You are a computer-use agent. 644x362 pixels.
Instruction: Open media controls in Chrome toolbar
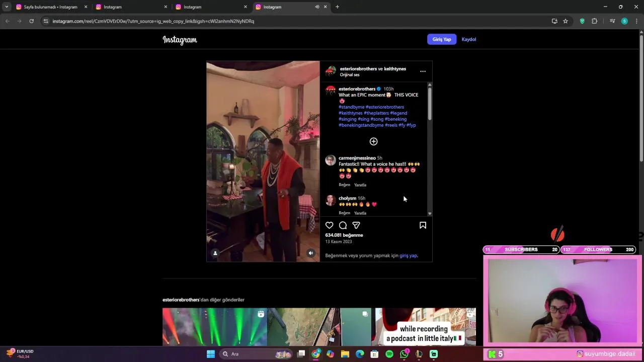(612, 21)
